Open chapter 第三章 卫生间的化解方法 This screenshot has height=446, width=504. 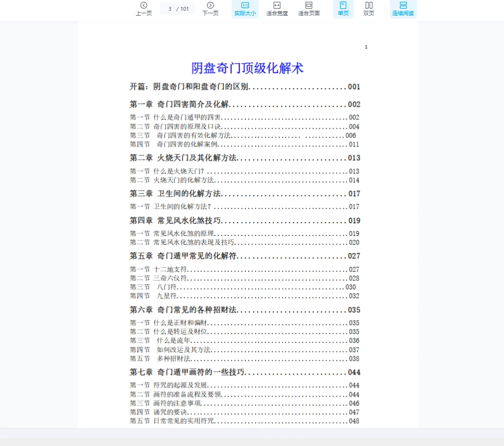(244, 194)
